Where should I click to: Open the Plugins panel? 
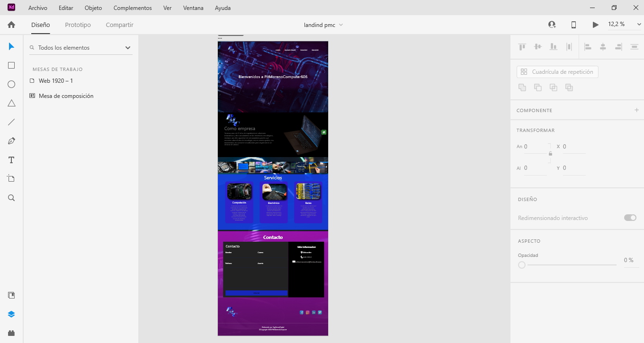click(x=11, y=333)
